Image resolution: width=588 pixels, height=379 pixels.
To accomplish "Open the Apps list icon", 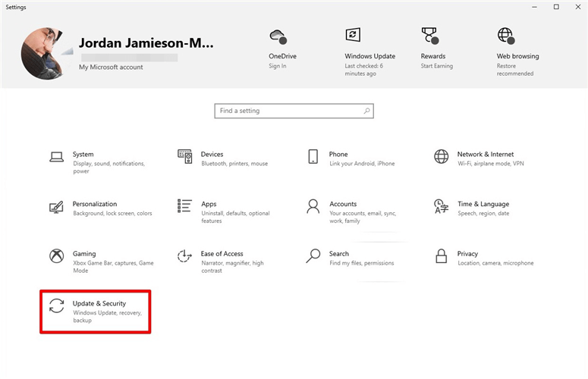I will pos(184,206).
